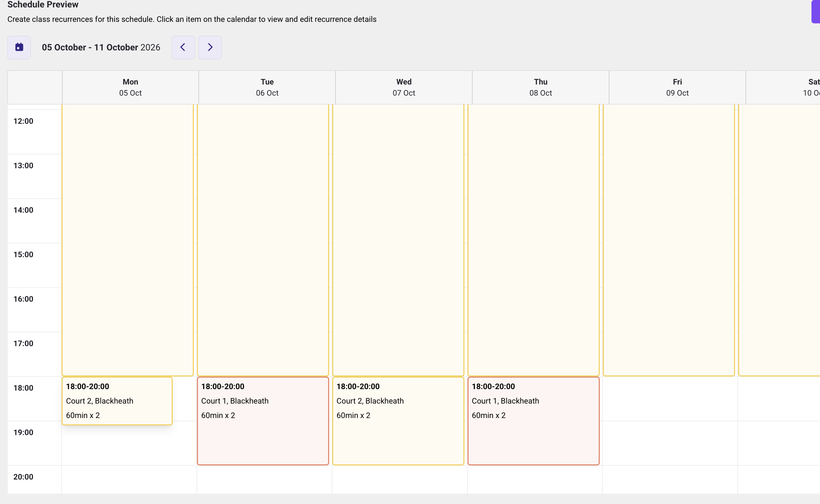Select the Wed 07 Oct column header

(x=404, y=87)
